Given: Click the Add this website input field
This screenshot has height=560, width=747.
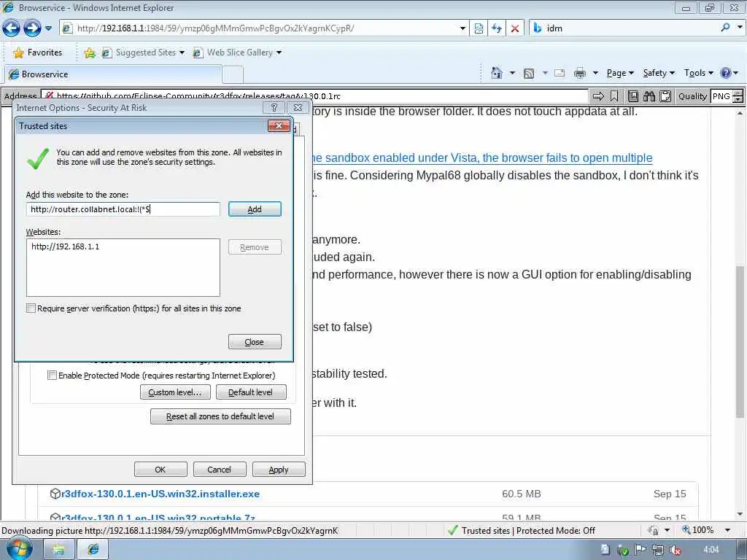Looking at the screenshot, I should [x=123, y=209].
